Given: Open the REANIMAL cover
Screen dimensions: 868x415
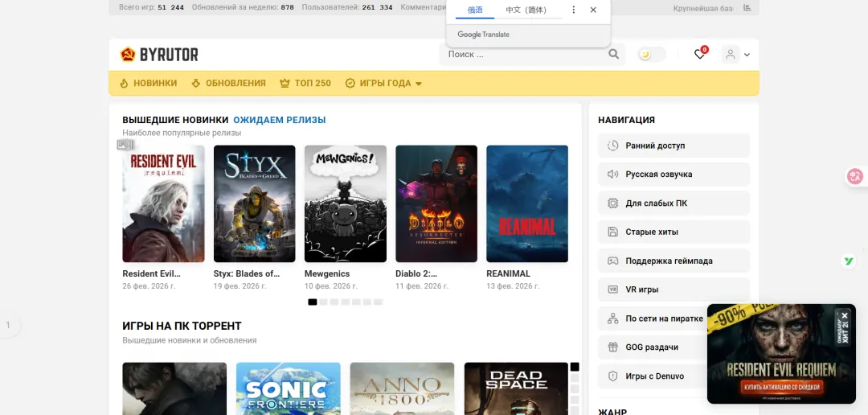Looking at the screenshot, I should pyautogui.click(x=527, y=203).
